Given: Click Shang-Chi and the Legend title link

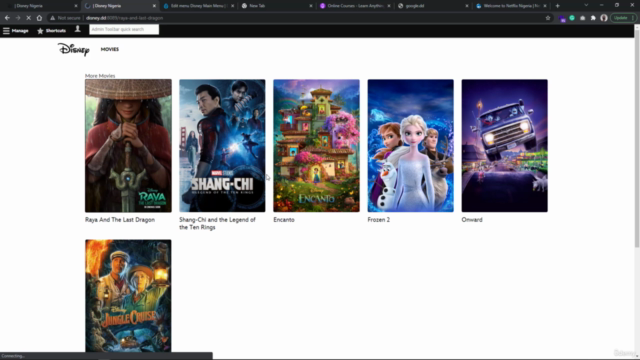Looking at the screenshot, I should (x=217, y=223).
